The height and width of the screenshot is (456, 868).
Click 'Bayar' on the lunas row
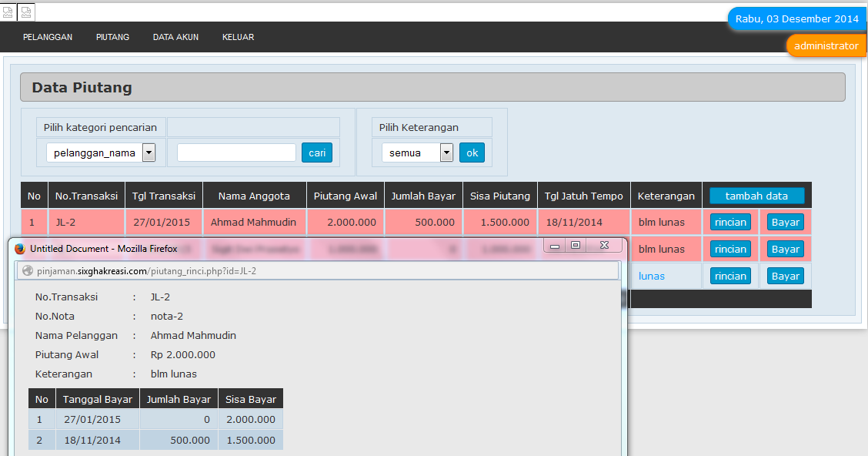[x=785, y=276]
